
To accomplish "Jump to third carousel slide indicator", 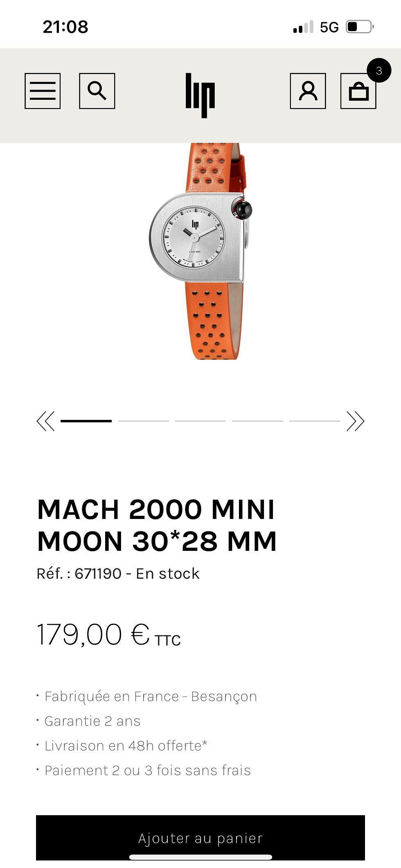I will [x=200, y=421].
